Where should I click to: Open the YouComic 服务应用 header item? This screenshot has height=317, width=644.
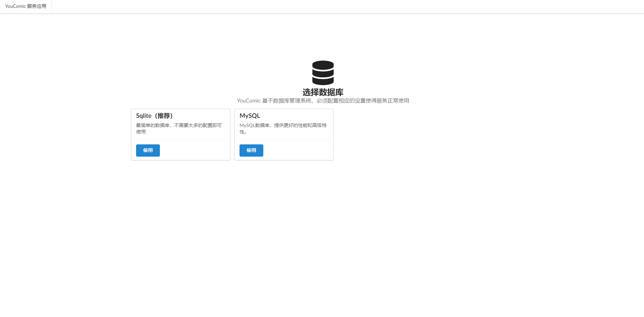[x=26, y=6]
